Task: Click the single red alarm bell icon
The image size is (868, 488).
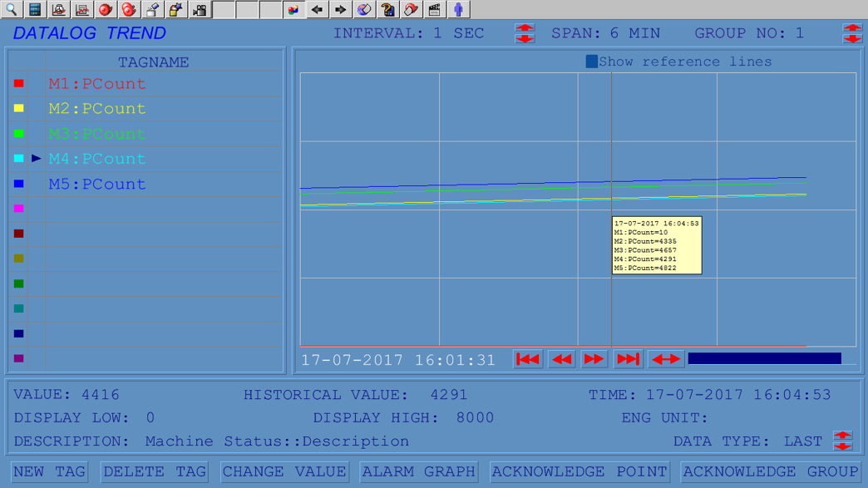Action: [106, 9]
